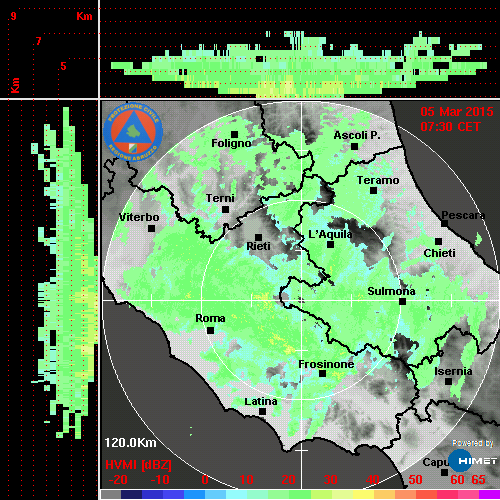Click the '-20' scale value

[x=118, y=480]
